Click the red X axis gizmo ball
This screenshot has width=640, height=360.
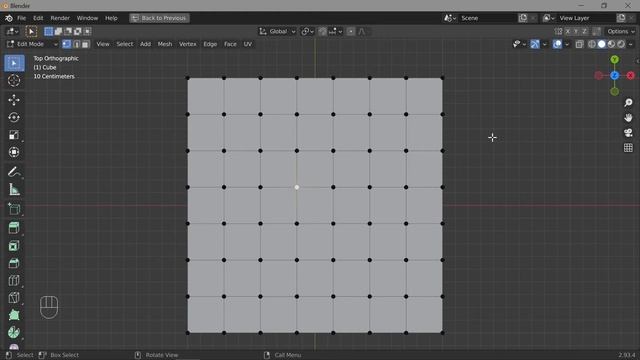[630, 76]
